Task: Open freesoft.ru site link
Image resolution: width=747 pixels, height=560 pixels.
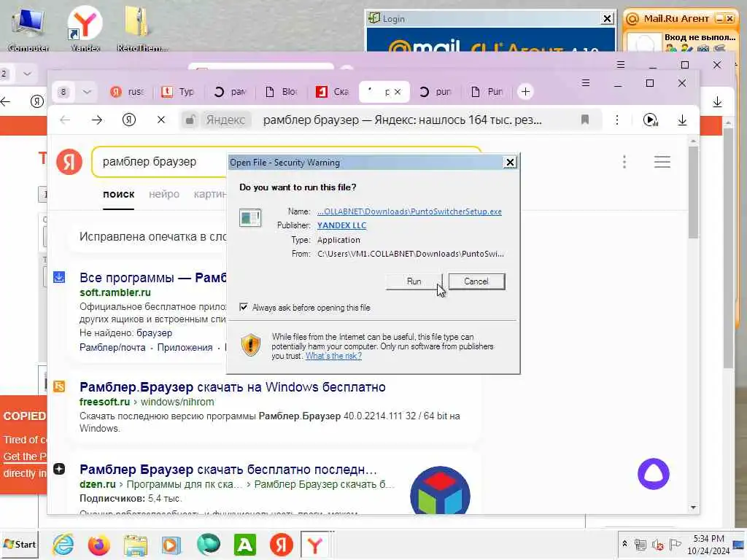Action: click(104, 402)
